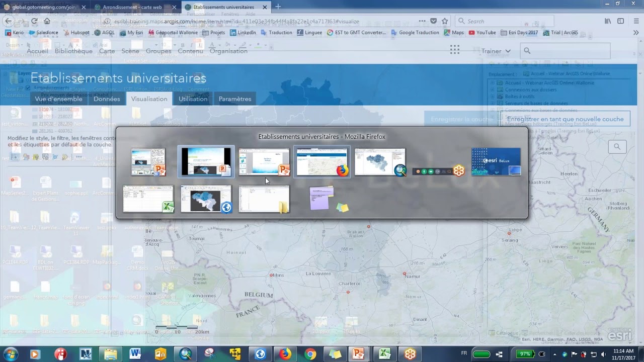Open the Paramètres tab

pos(235,99)
